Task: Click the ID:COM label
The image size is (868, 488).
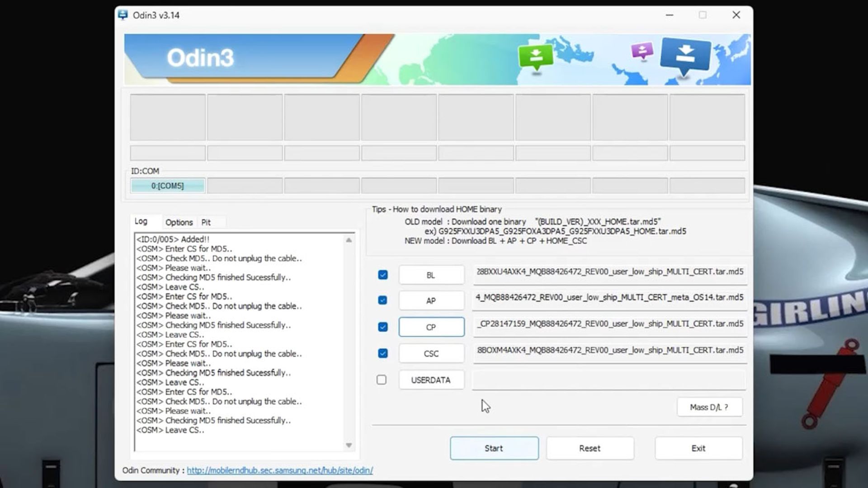Action: (145, 171)
